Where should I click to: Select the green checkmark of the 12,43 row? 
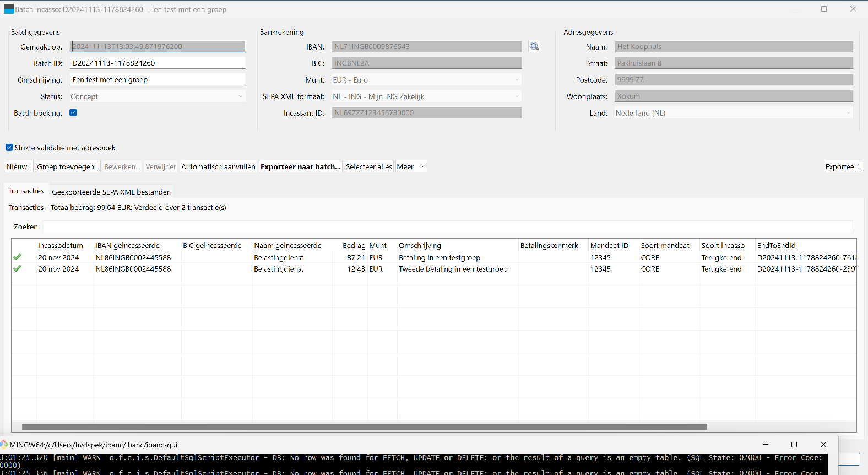pos(18,269)
